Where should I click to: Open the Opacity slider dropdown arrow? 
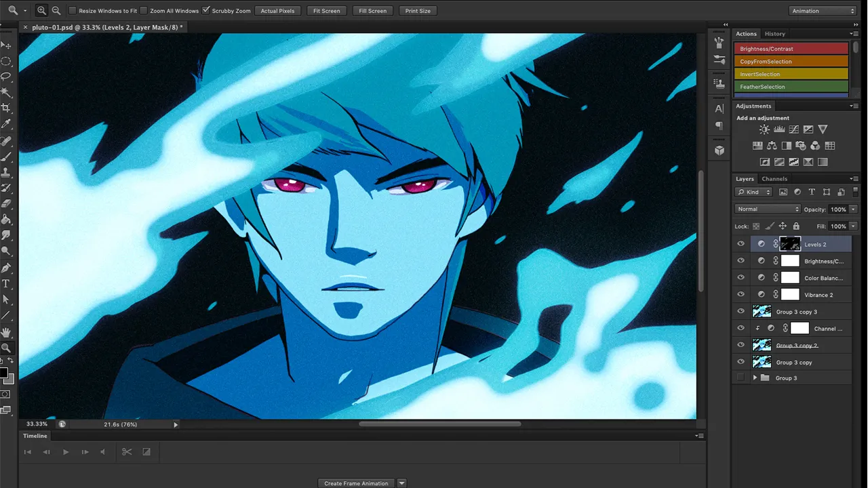[x=853, y=209]
